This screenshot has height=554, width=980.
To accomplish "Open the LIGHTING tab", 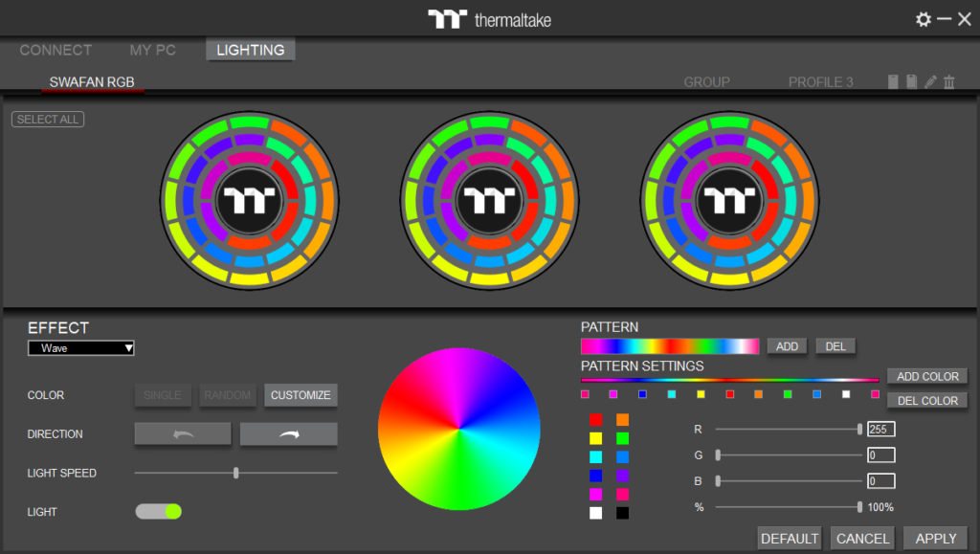I will pyautogui.click(x=251, y=50).
